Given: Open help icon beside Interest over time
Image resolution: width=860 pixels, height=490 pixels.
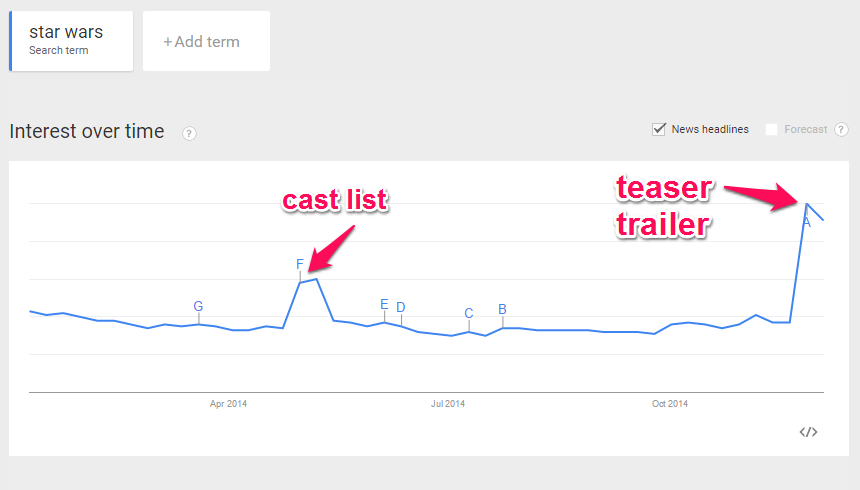Looking at the screenshot, I should (x=189, y=133).
